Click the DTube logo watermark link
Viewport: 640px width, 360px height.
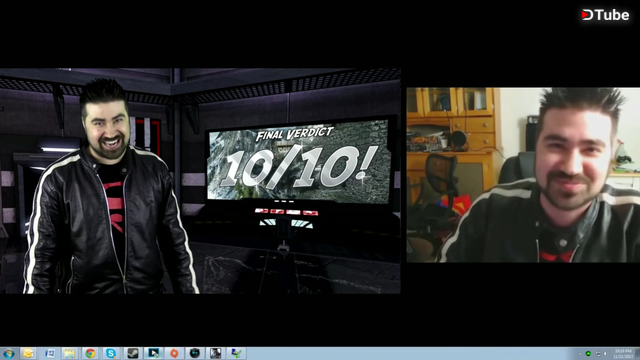click(605, 15)
